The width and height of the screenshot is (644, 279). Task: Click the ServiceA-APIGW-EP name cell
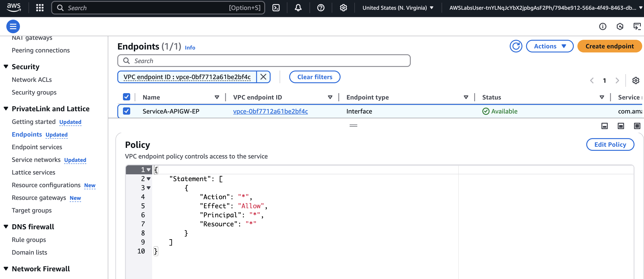pyautogui.click(x=171, y=111)
